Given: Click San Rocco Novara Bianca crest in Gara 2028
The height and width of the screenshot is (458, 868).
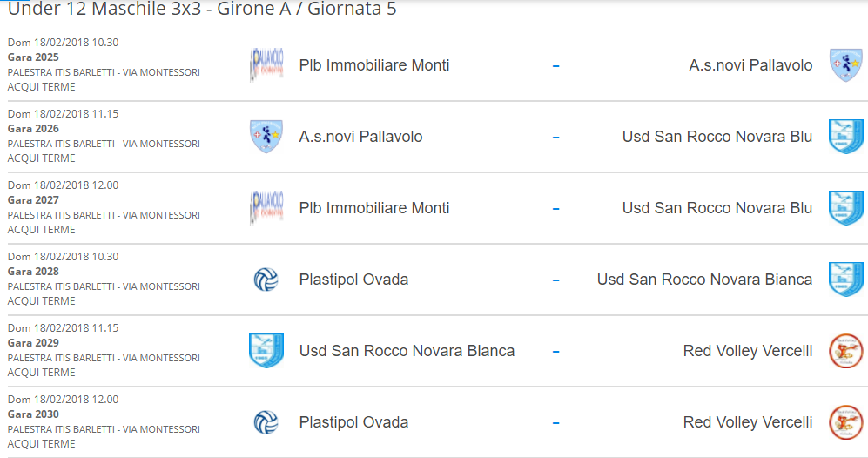Looking at the screenshot, I should pos(846,280).
